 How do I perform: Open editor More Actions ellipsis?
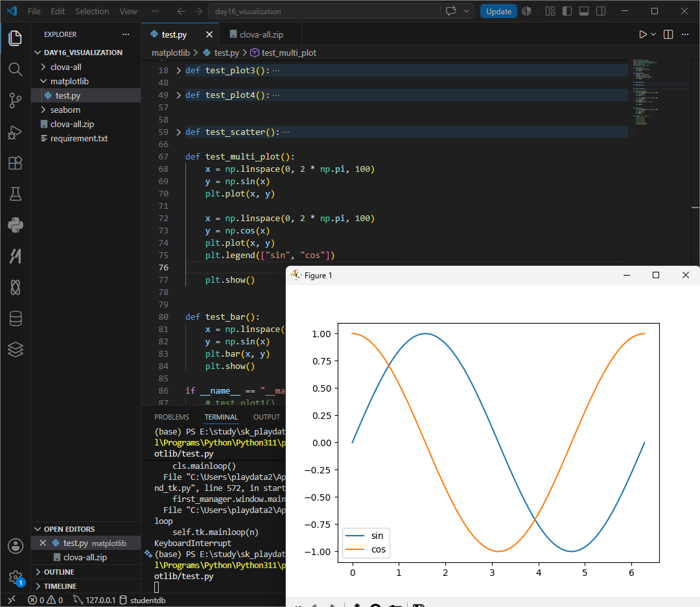[685, 34]
